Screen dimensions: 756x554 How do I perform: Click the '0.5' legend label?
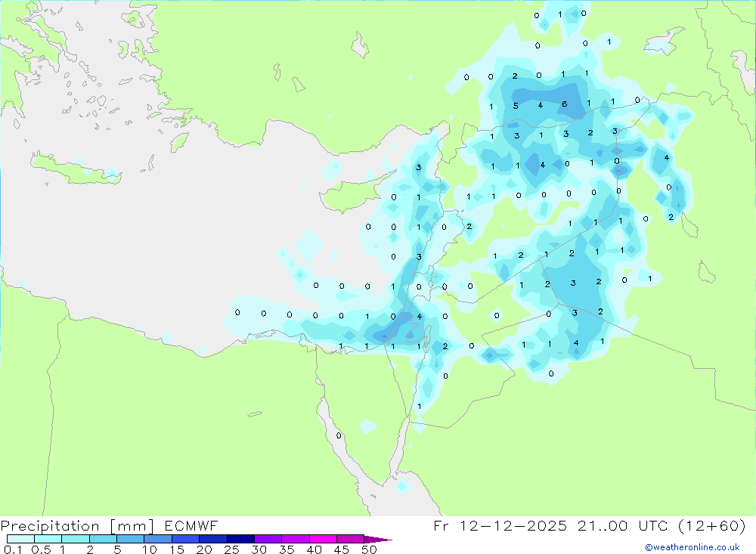(x=41, y=549)
